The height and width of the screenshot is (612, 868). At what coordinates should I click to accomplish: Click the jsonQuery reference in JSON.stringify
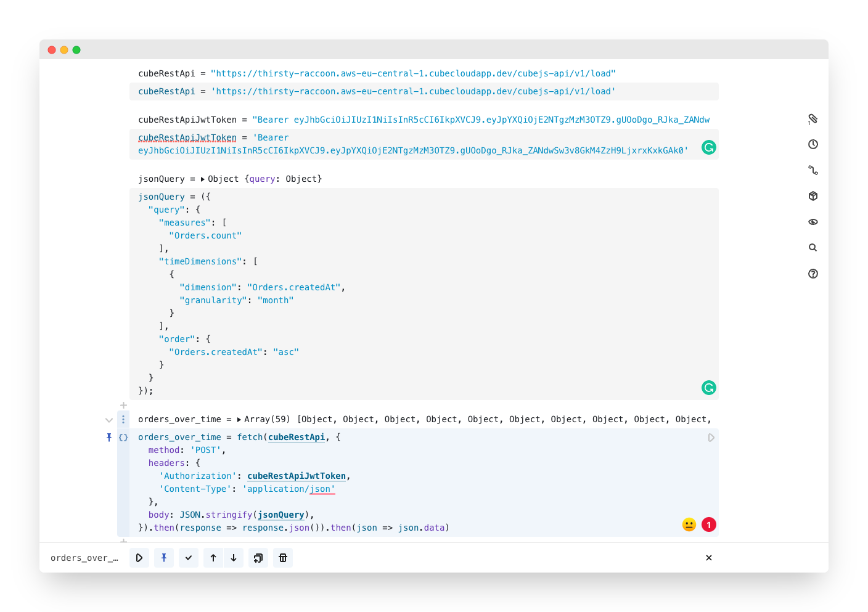(281, 515)
